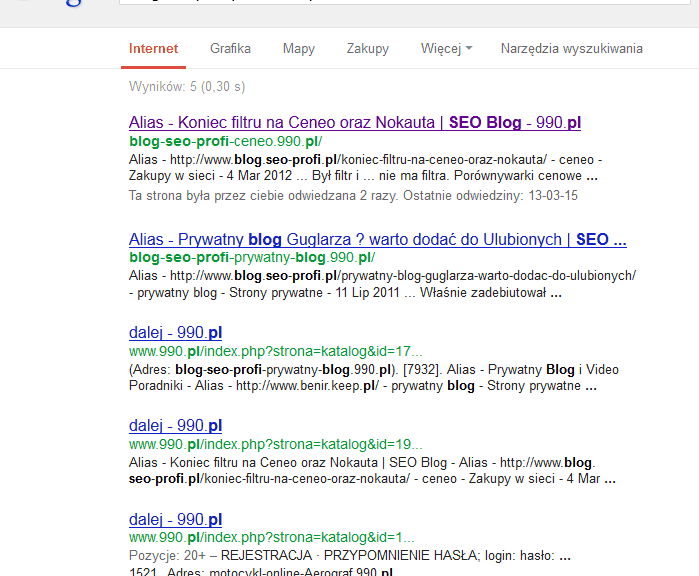Screen dimensions: 699x576
Task: Click snippet 'Pozycje: 20+ – REJESTRACJA'
Action: pyautogui.click(x=221, y=556)
